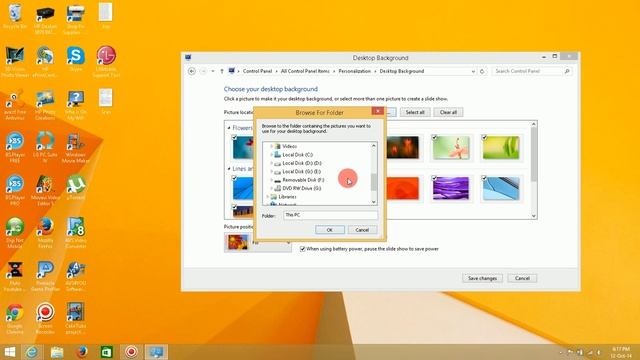Go to All Control Panel Items breadcrumb
Image resolution: width=640 pixels, height=360 pixels.
[305, 71]
